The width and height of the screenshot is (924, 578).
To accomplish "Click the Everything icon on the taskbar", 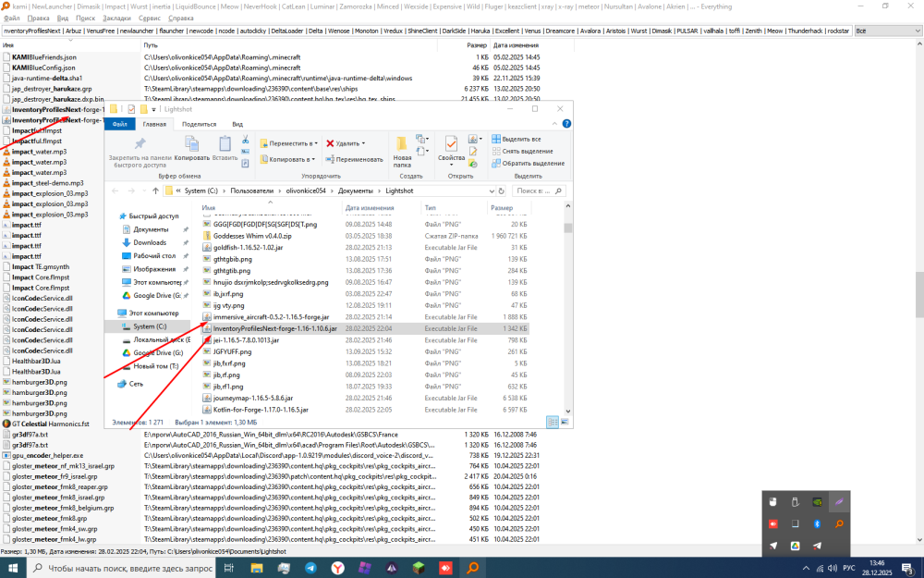I will pos(472,568).
